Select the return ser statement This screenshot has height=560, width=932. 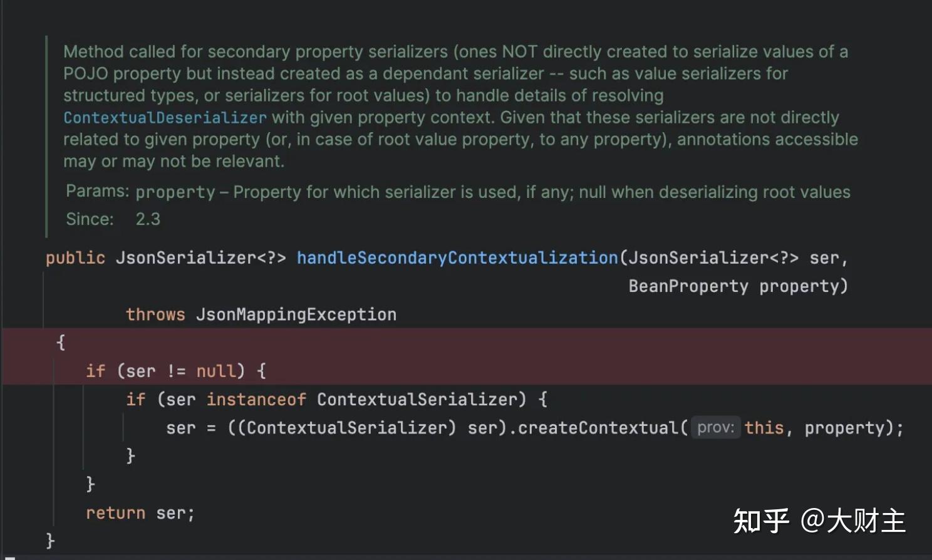coord(139,512)
